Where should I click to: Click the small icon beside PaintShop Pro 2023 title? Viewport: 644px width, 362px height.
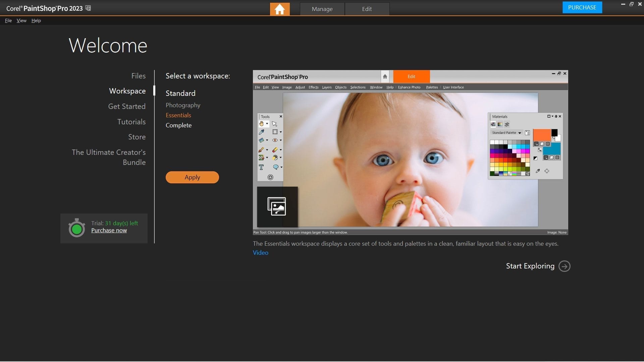(x=88, y=8)
